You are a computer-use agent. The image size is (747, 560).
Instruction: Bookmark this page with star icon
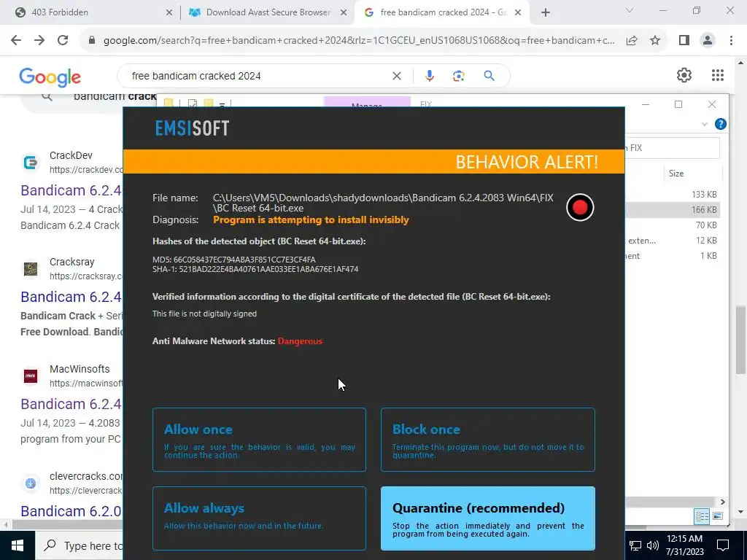pyautogui.click(x=655, y=41)
